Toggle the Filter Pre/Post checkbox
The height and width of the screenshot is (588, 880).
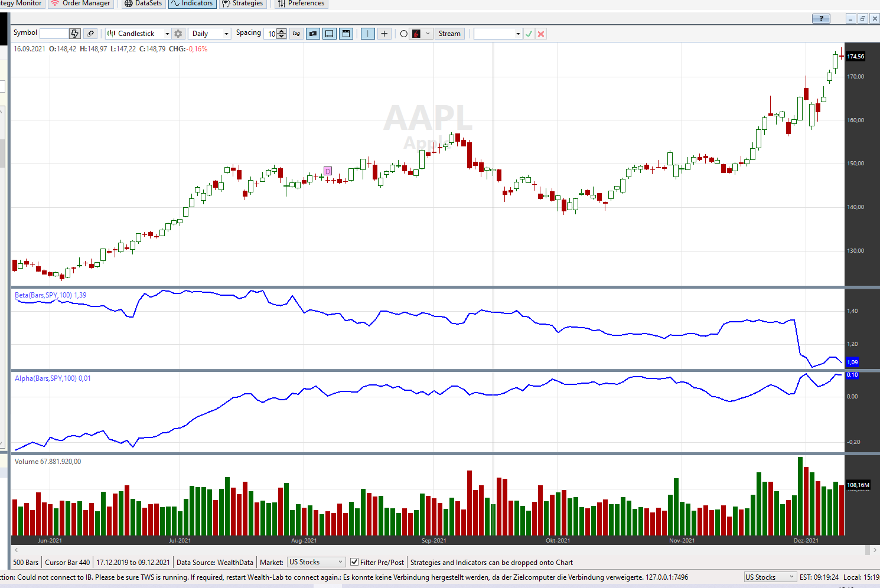click(354, 562)
